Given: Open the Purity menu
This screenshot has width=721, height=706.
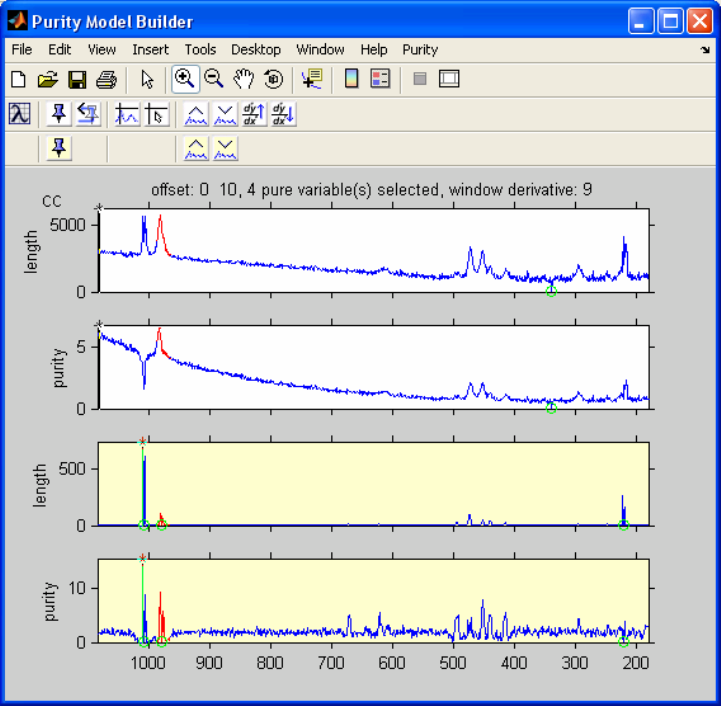Looking at the screenshot, I should click(x=420, y=49).
